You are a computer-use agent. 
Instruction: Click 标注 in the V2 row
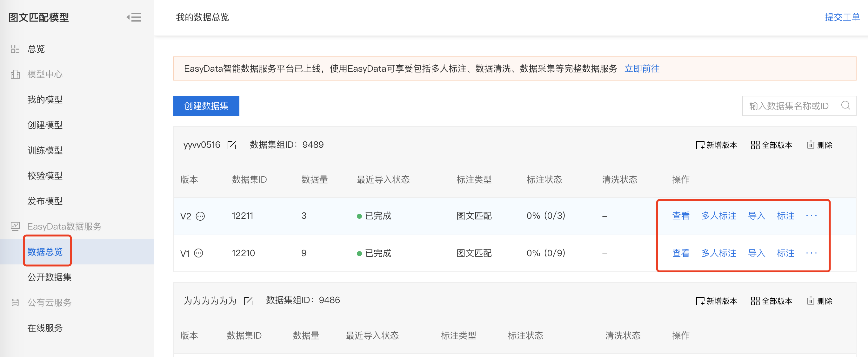(785, 216)
